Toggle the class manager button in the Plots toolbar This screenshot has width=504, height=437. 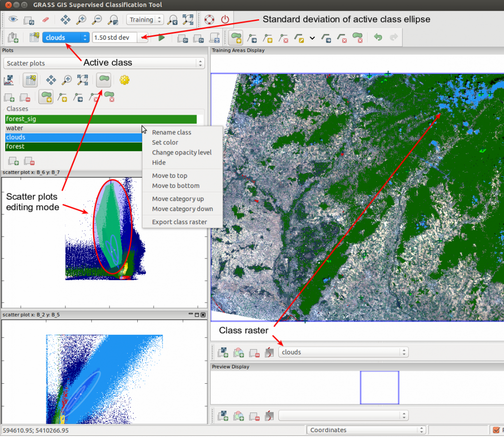pyautogui.click(x=30, y=80)
